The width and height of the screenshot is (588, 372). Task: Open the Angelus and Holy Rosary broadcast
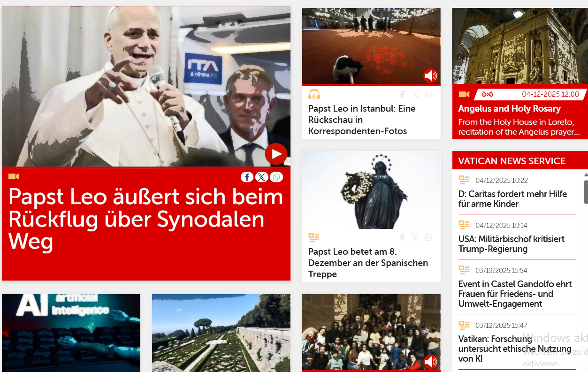[x=509, y=108]
